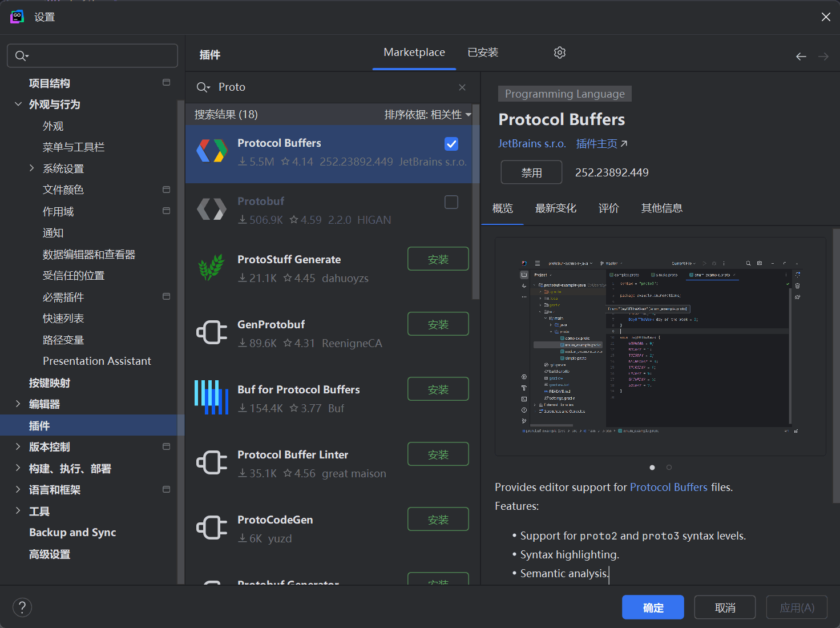Click project-level icon beside 作用域
This screenshot has width=840, height=628.
[x=167, y=211]
